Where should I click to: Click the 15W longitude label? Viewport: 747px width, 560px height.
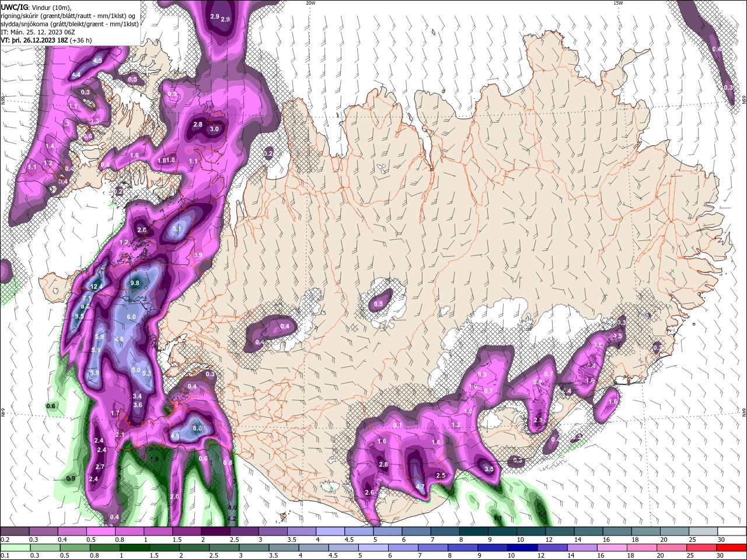coord(617,3)
